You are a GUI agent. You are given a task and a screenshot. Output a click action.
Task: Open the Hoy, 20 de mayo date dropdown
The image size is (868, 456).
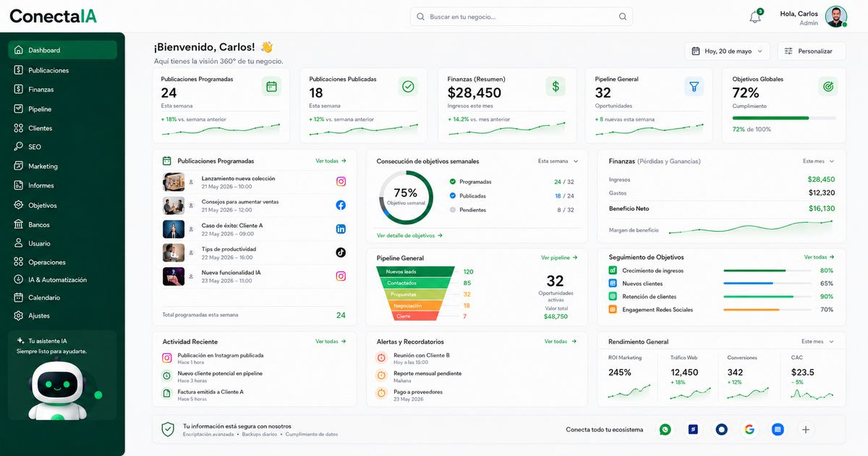pyautogui.click(x=727, y=51)
